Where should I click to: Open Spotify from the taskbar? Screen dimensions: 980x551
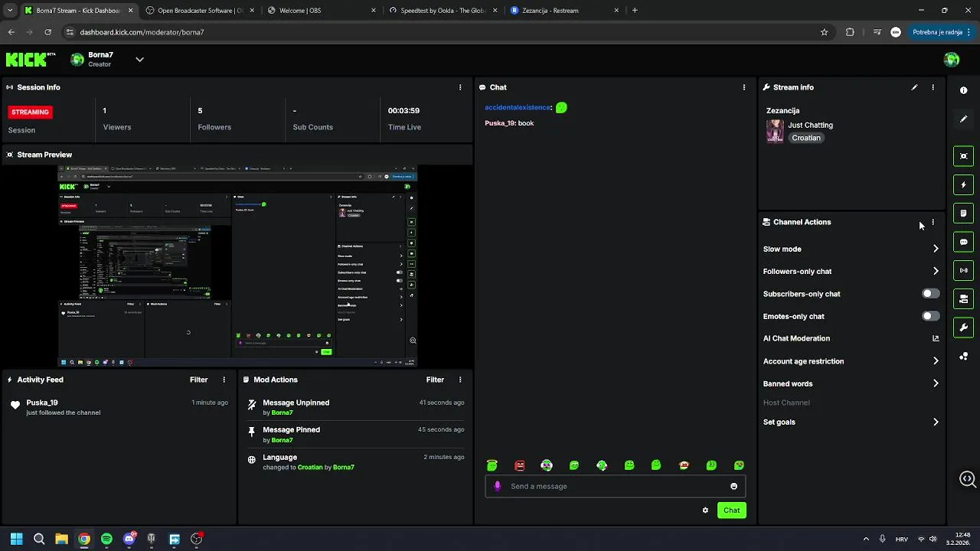point(106,539)
